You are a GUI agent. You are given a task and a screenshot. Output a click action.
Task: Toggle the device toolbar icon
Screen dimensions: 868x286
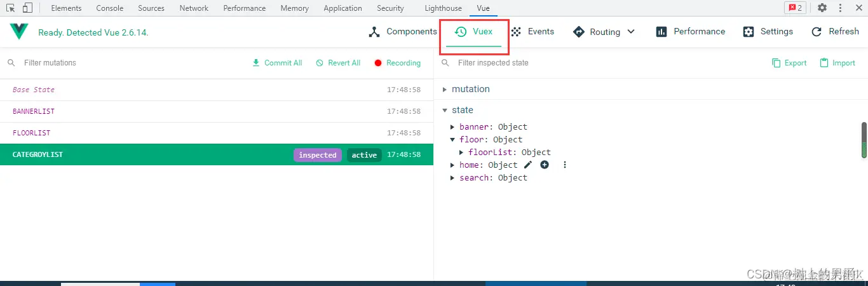pos(27,8)
